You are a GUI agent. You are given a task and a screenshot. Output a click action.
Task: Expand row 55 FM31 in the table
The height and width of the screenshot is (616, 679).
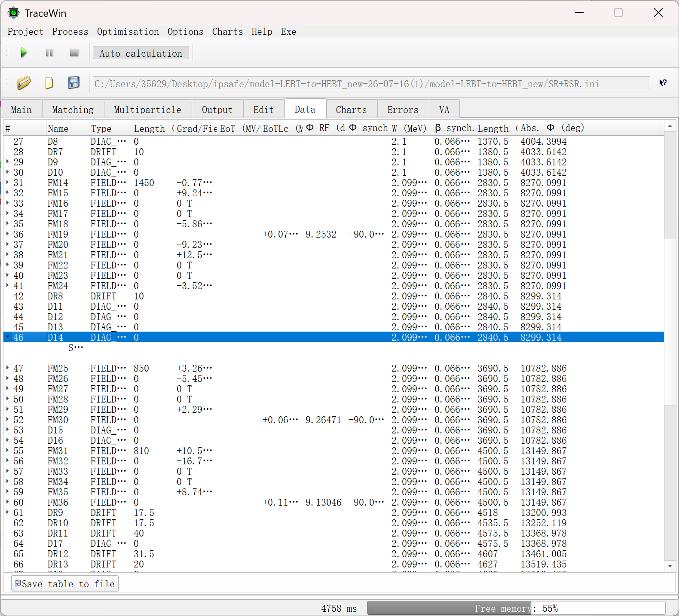pyautogui.click(x=8, y=451)
